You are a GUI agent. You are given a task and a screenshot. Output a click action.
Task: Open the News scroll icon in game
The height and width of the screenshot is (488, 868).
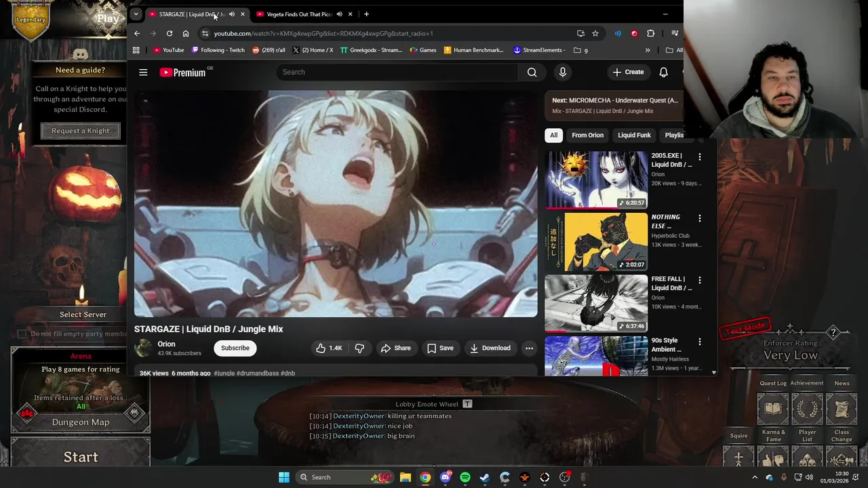(842, 409)
